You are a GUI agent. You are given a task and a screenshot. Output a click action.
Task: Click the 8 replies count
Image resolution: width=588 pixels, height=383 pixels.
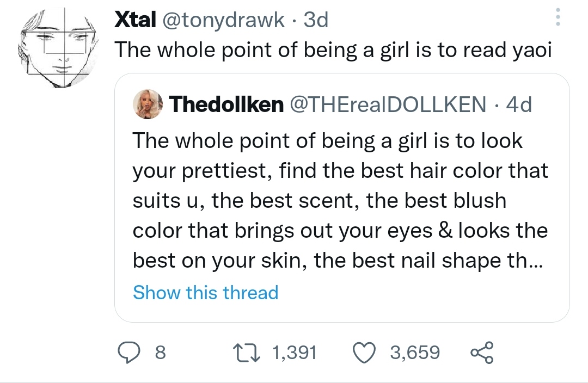(x=160, y=353)
